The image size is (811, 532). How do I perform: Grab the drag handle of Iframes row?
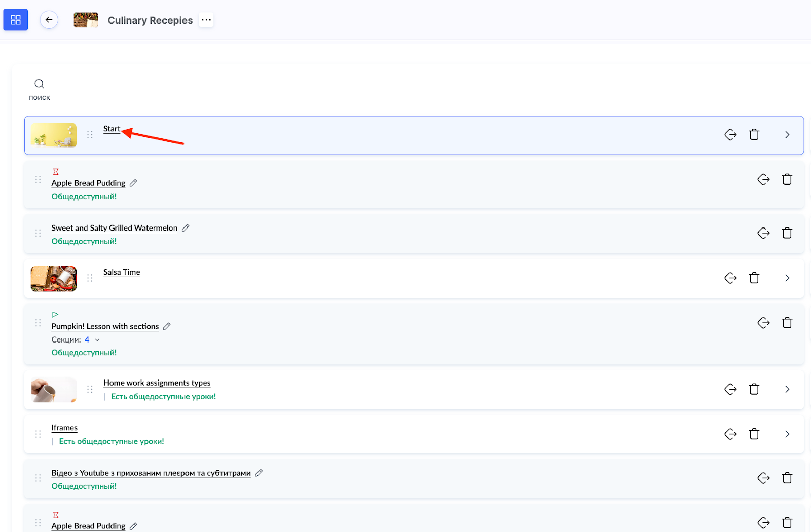point(38,434)
